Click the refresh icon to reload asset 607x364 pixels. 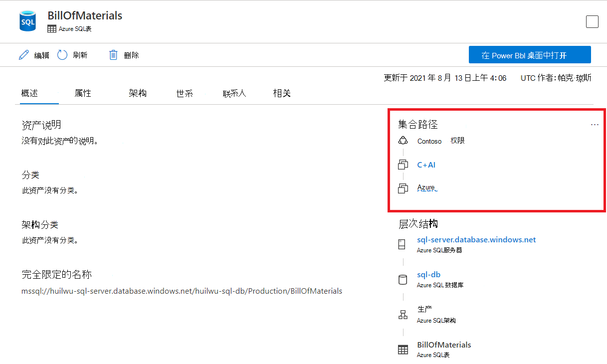tap(62, 54)
